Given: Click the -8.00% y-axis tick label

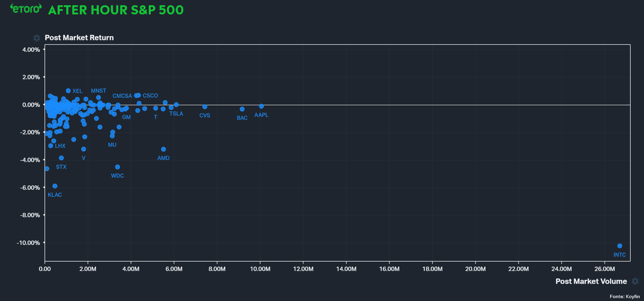Looking at the screenshot, I should 31,215.
